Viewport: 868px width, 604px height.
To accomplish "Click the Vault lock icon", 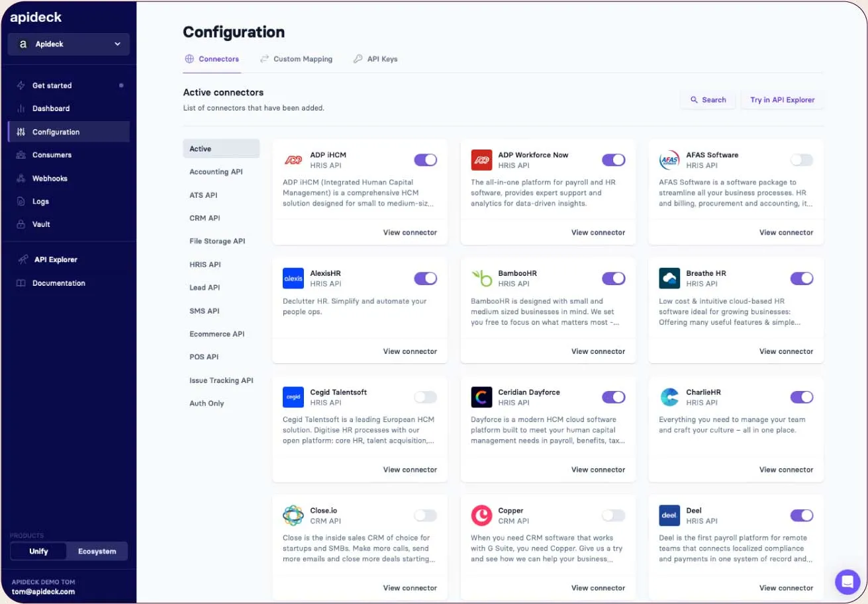I will click(x=21, y=224).
